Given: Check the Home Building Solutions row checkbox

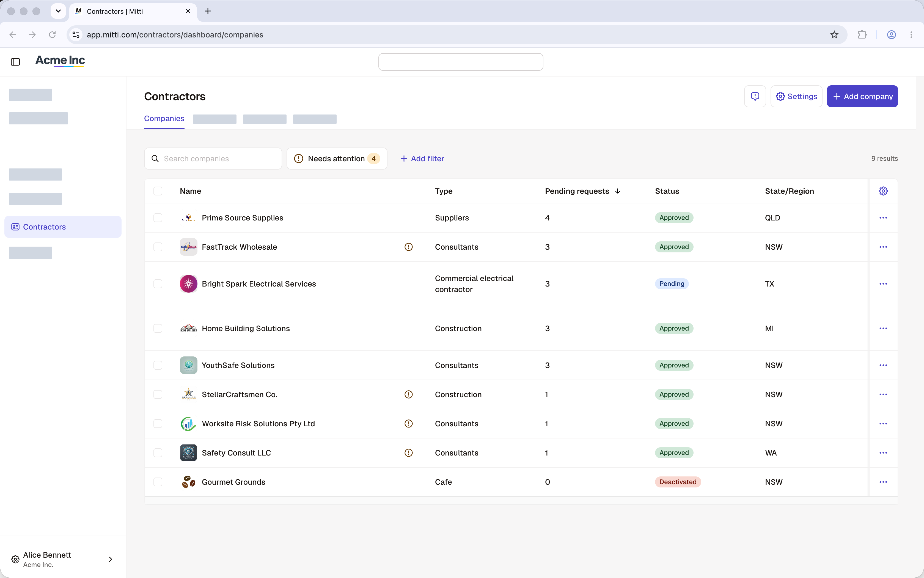Looking at the screenshot, I should [158, 328].
